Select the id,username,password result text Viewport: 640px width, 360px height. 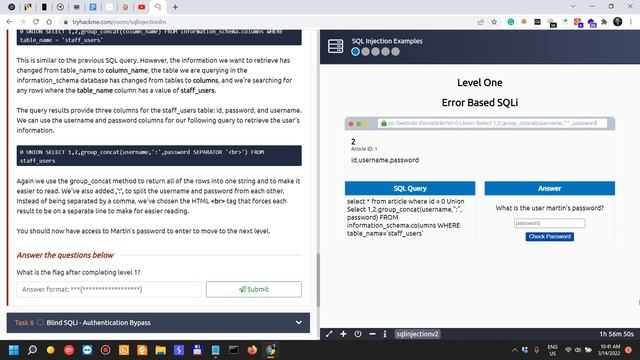click(384, 160)
